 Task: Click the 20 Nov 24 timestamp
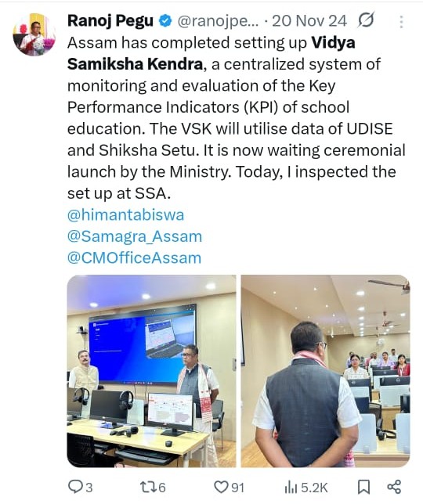click(x=309, y=21)
